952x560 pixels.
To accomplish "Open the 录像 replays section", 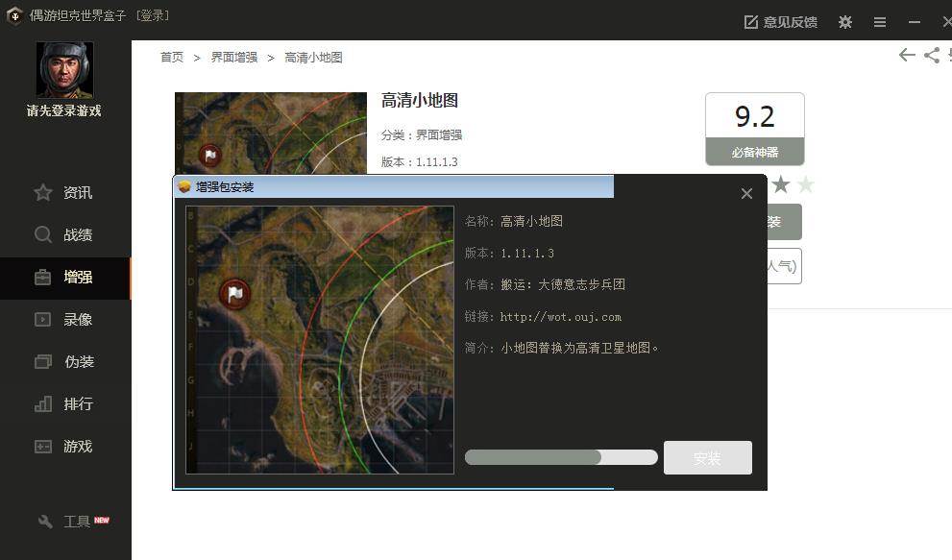I will coord(78,320).
